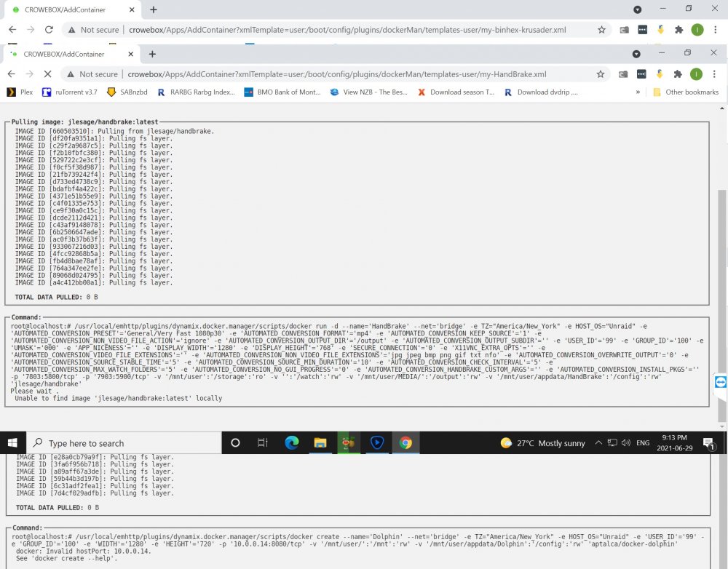Click 'docker: Invalid hostPort: 10.0.0.14.' text
The width and height of the screenshot is (728, 569).
click(84, 552)
